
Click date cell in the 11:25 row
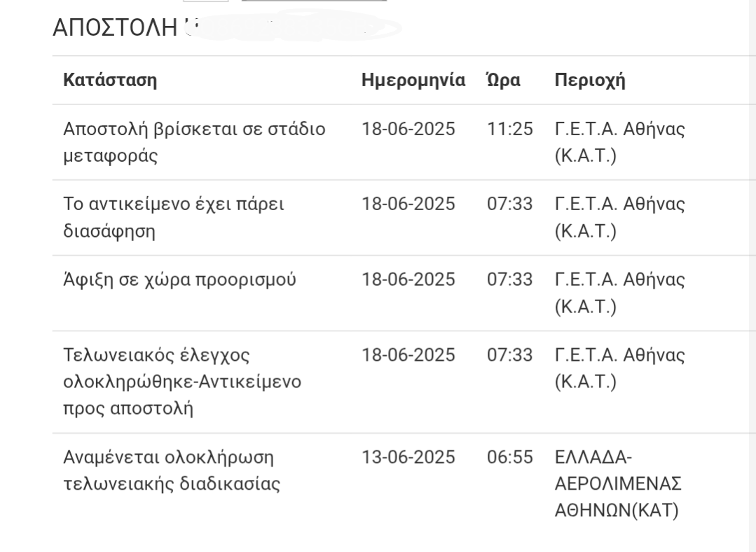(408, 129)
